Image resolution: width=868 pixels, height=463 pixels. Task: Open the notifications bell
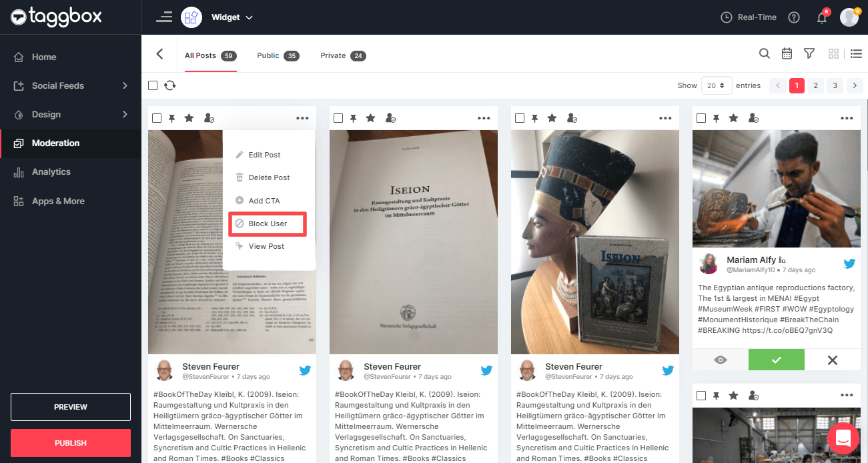click(x=822, y=18)
